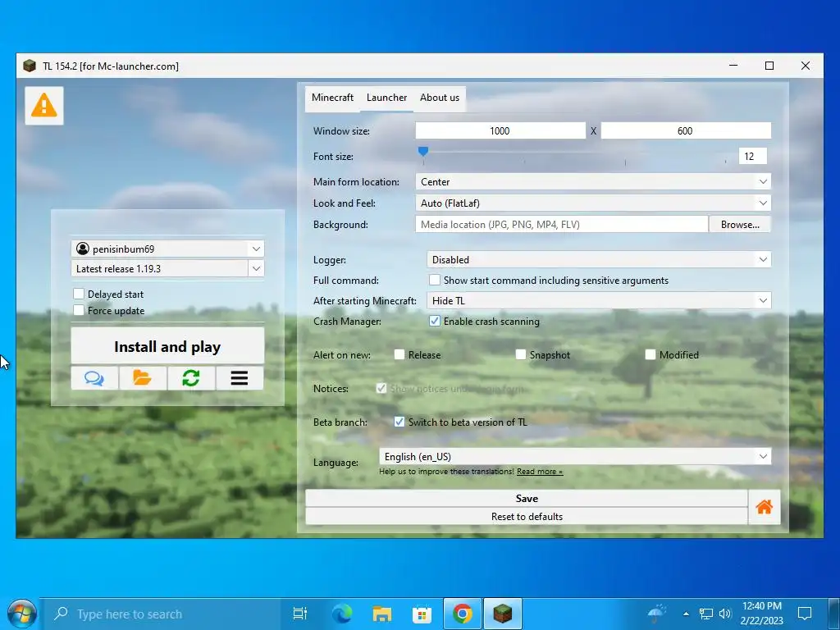Click the taskbar search magnifier icon
Image resolution: width=840 pixels, height=630 pixels.
62,613
